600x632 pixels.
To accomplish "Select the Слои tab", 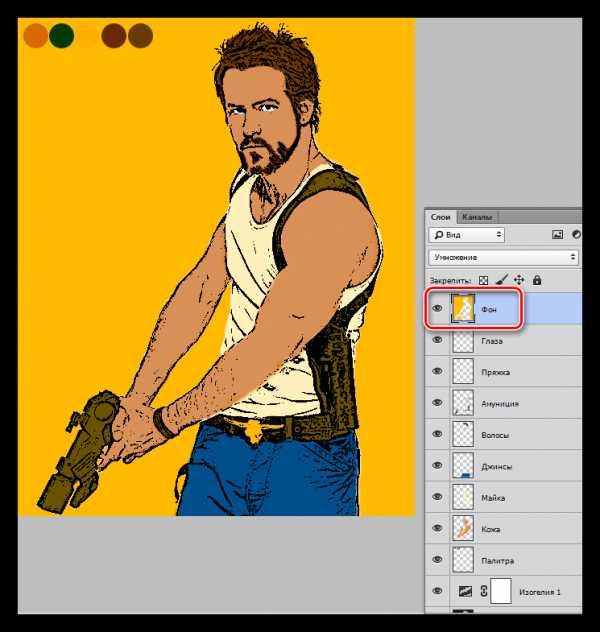I will 441,216.
